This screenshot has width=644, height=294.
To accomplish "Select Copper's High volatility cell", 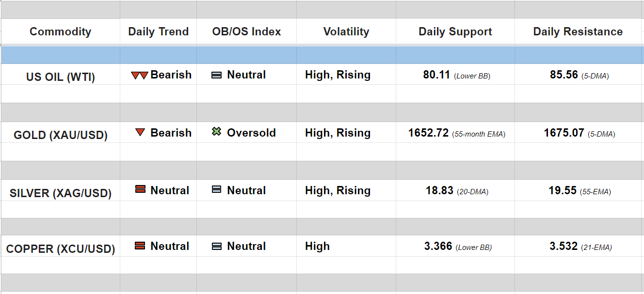I will click(317, 246).
